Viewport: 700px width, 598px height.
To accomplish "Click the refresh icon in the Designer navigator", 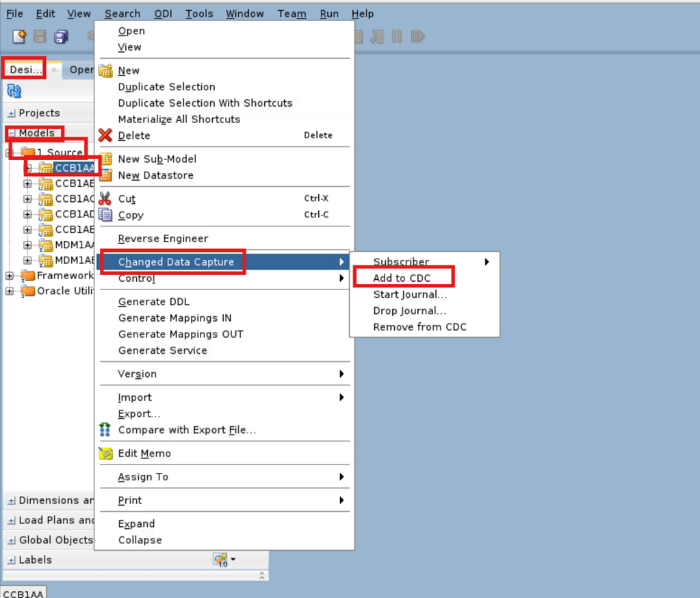I will tap(12, 90).
